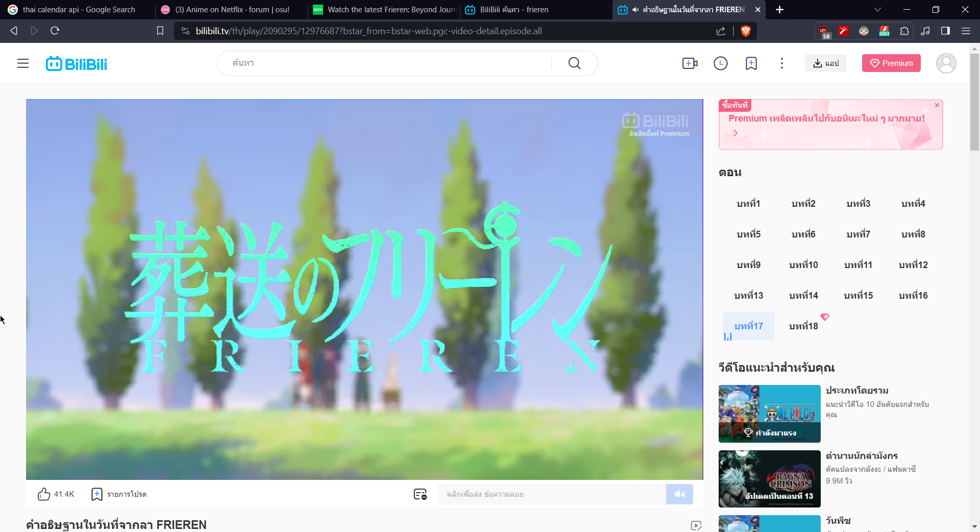Image resolution: width=980 pixels, height=532 pixels.
Task: Select episode บทที่11
Action: (x=859, y=265)
